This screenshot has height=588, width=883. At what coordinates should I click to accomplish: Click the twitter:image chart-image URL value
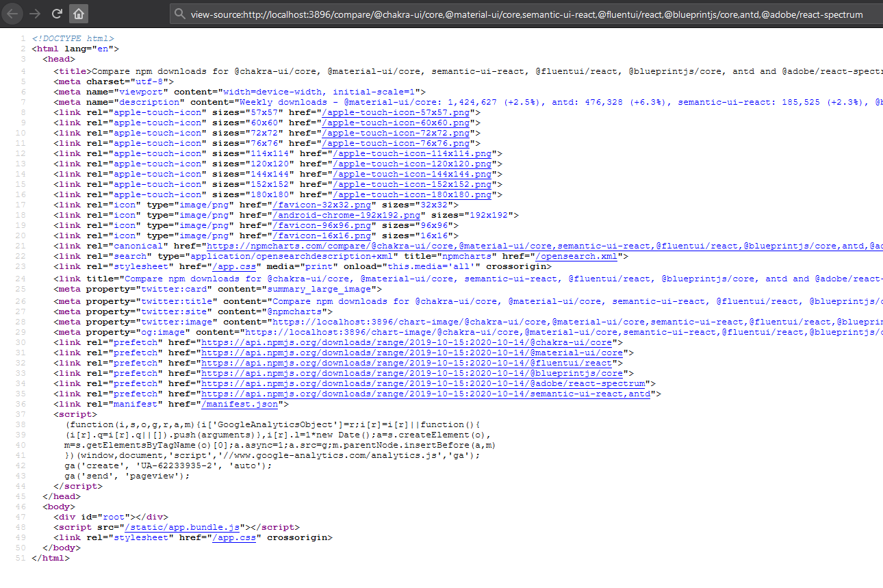point(577,322)
